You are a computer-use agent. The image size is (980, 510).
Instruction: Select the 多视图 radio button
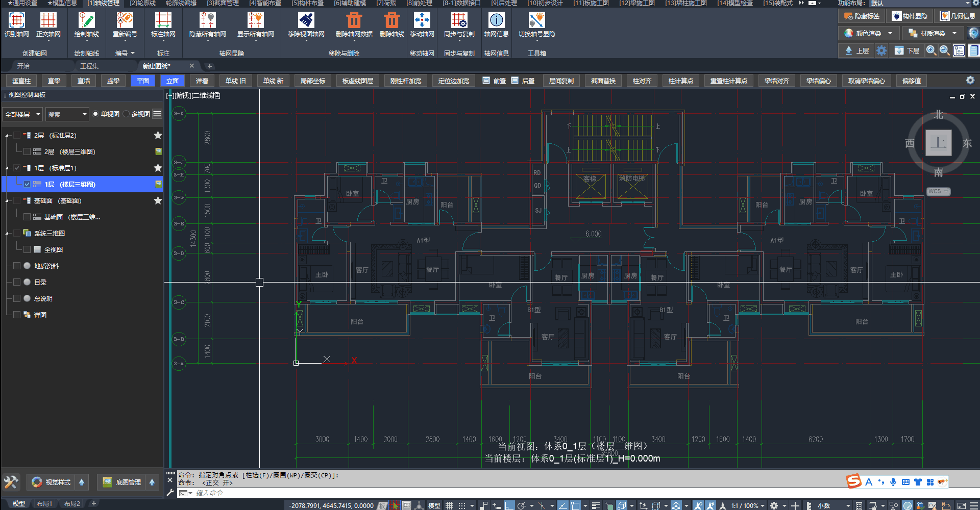pos(126,114)
